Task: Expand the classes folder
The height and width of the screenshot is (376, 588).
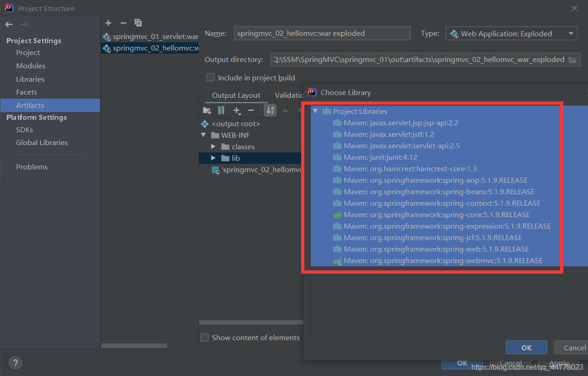Action: [213, 147]
